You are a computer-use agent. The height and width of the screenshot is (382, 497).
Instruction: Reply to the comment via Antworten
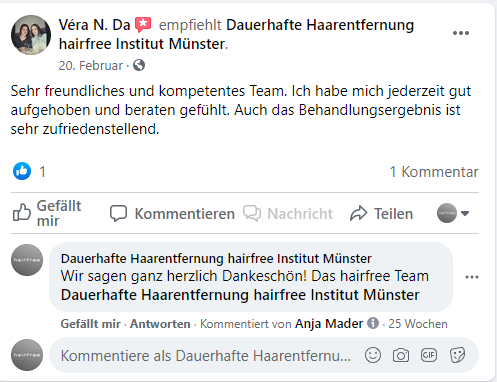pos(160,324)
